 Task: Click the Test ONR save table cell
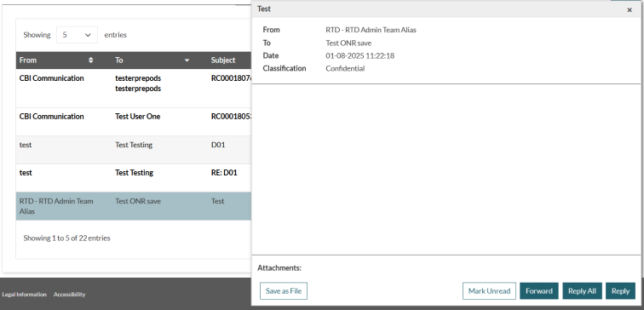(x=138, y=201)
